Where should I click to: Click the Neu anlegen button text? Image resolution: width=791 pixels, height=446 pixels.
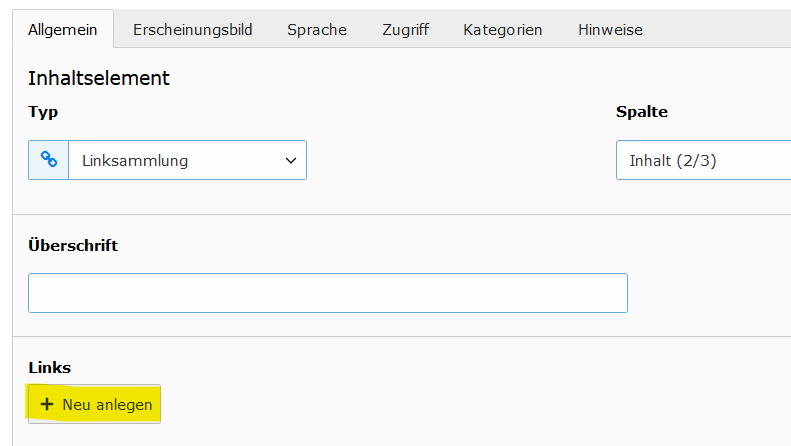107,405
